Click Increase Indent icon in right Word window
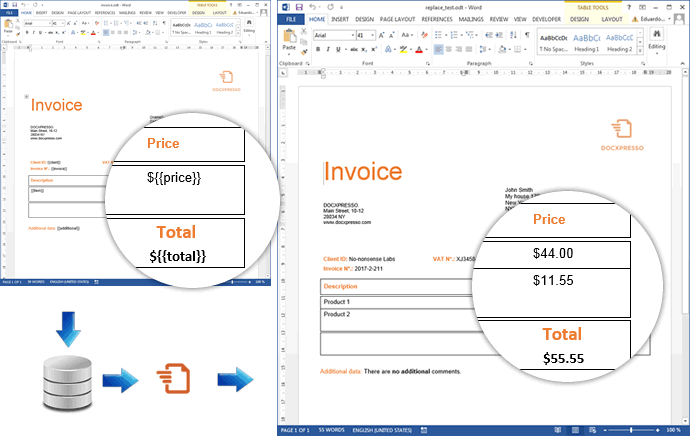The image size is (690, 436). point(499,35)
